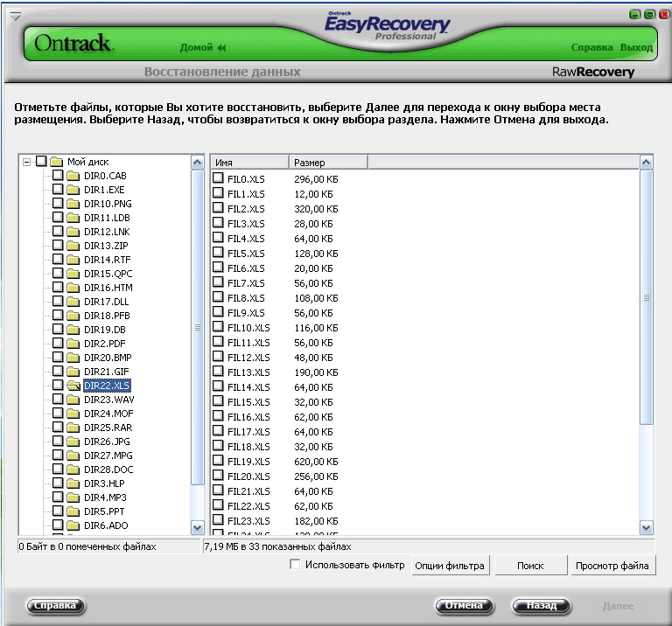The height and width of the screenshot is (626, 672).
Task: Click the Поиск button
Action: click(530, 566)
